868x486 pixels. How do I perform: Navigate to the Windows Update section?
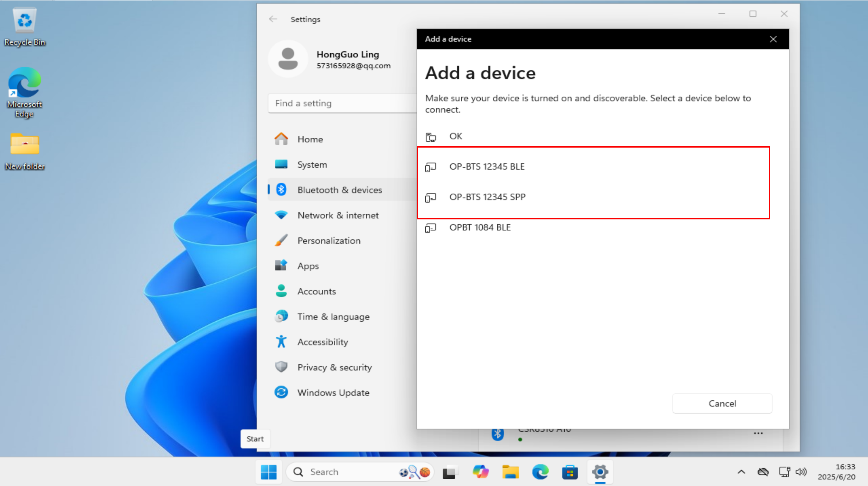point(333,392)
